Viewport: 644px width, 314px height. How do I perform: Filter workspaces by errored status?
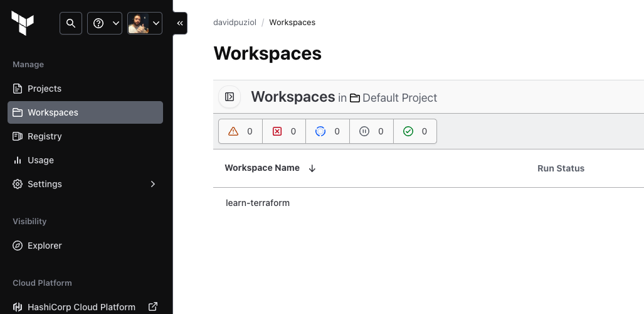[284, 131]
